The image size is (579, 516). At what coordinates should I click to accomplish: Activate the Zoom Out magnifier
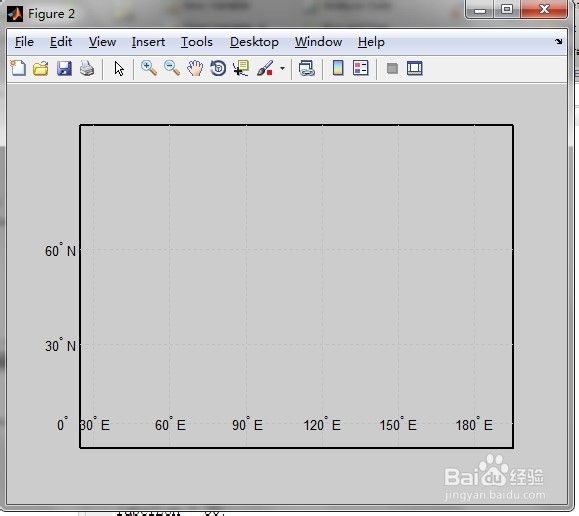click(x=172, y=68)
